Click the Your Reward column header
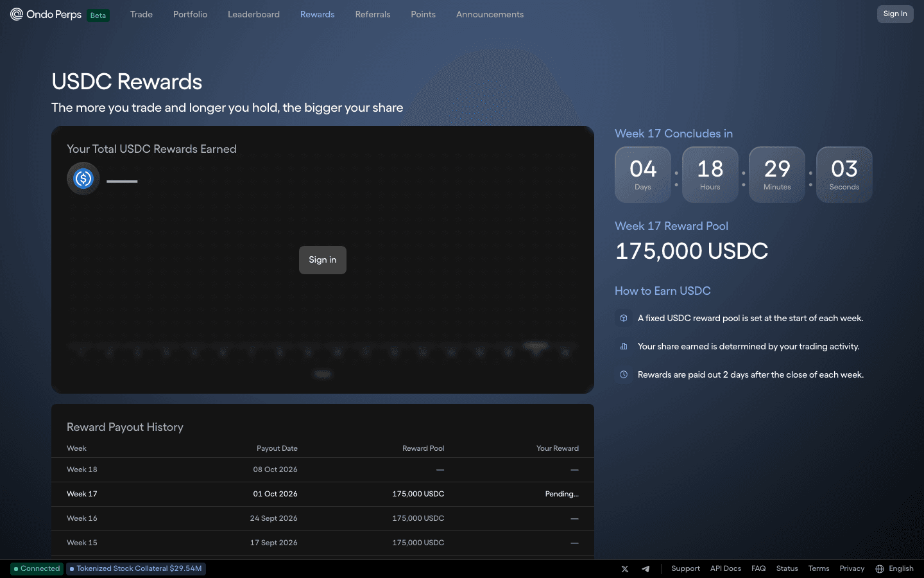The image size is (924, 578). (558, 448)
